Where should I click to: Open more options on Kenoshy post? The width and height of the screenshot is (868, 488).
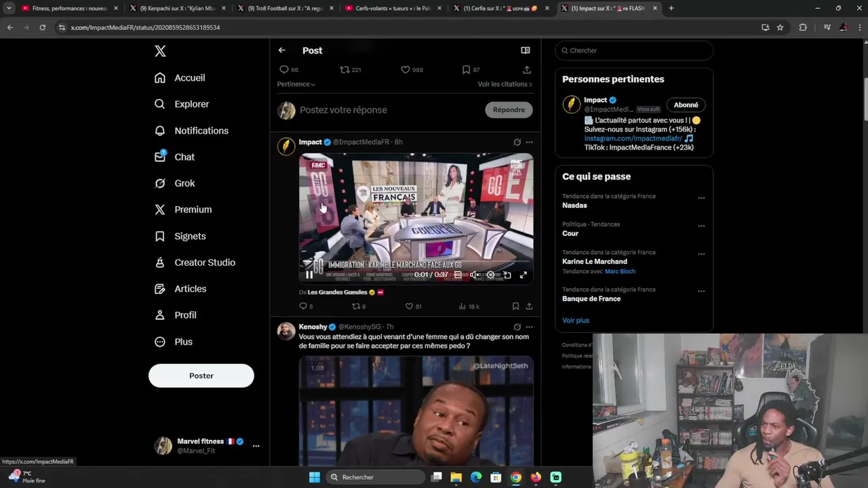click(x=529, y=327)
